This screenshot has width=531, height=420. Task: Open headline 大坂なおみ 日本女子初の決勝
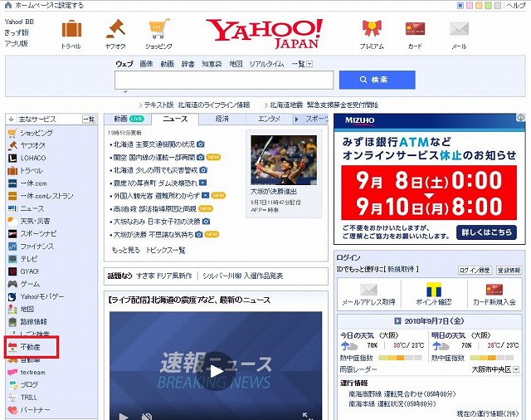click(x=157, y=222)
